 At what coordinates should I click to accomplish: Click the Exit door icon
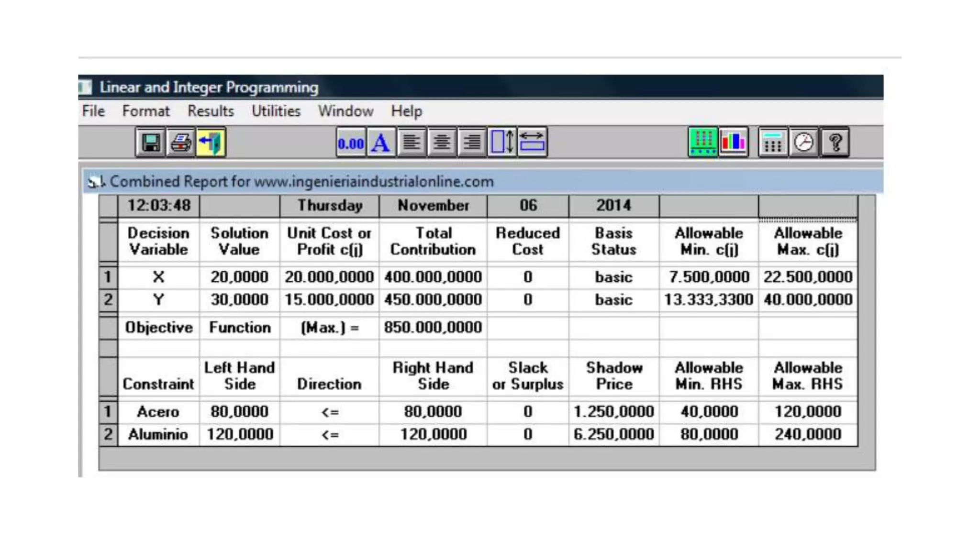(211, 143)
